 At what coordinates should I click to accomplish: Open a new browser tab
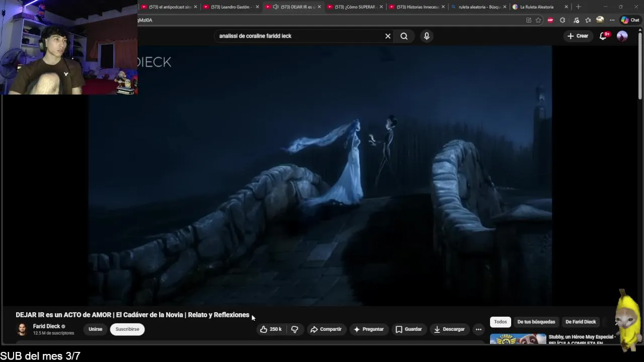coord(578,7)
